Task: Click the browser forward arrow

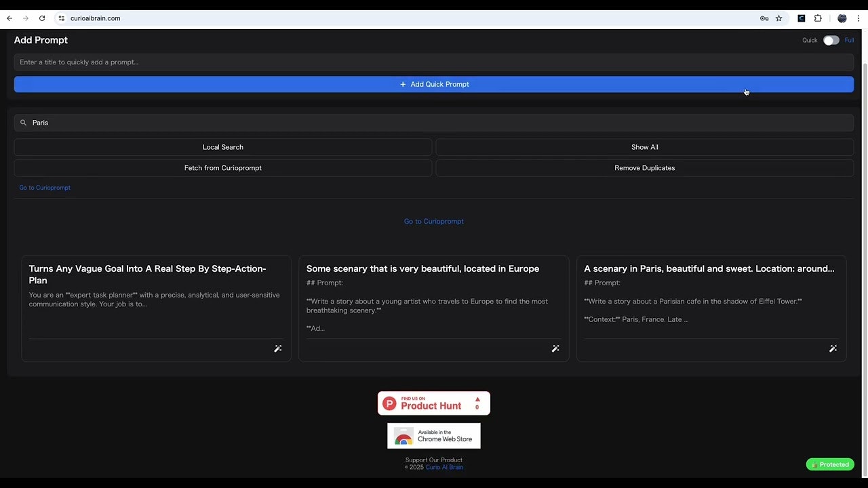Action: coord(26,18)
